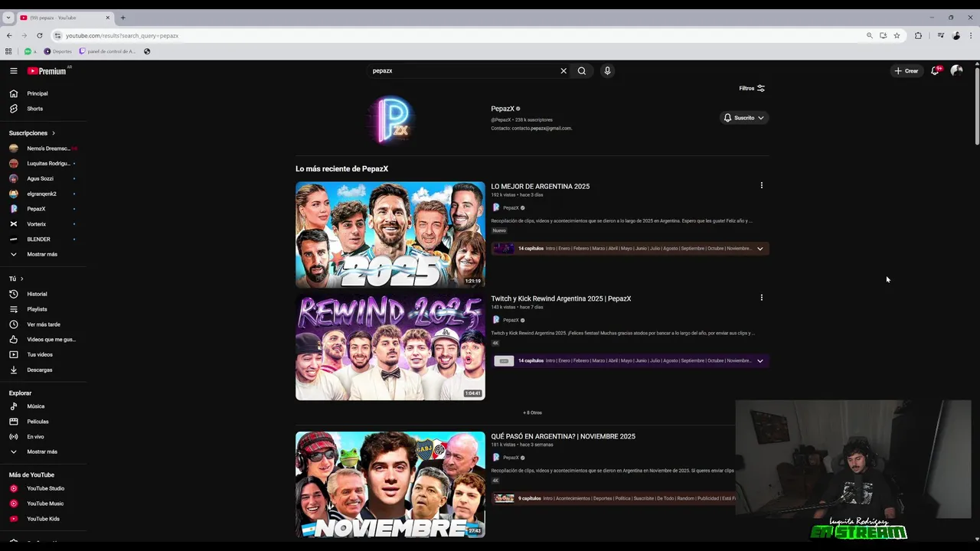Play NOVIEMBRE 2025 video thumbnail
This screenshot has width=980, height=551.
tap(390, 484)
